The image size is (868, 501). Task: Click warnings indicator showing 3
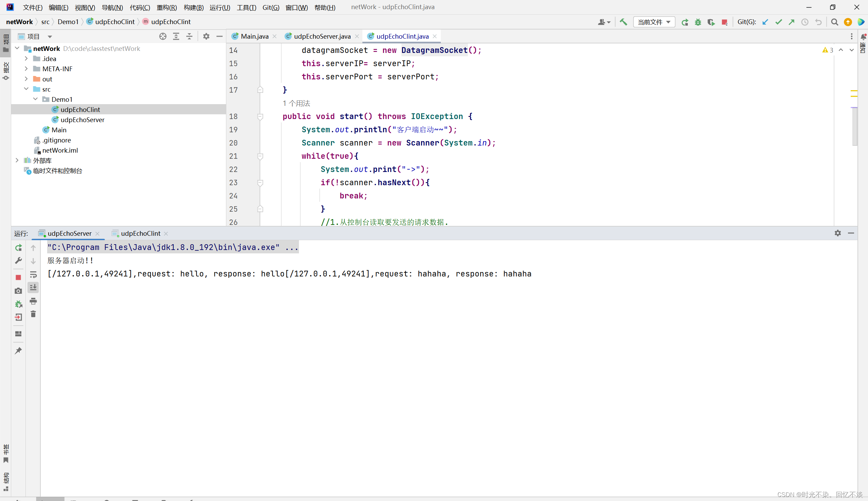click(x=828, y=50)
